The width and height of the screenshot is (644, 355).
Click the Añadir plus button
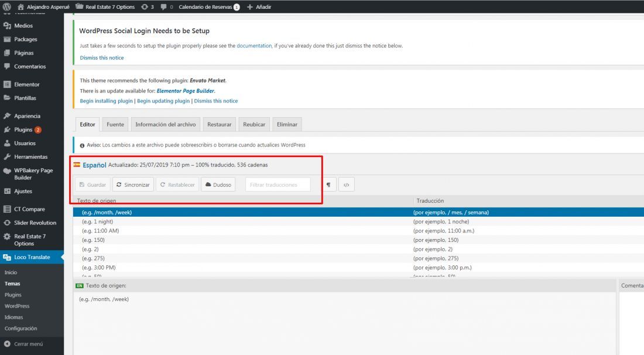point(259,6)
